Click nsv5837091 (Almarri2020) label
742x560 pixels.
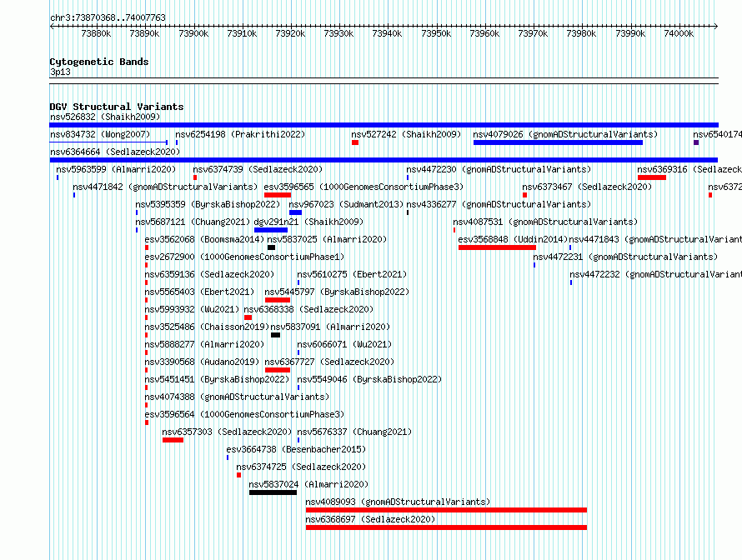click(330, 327)
